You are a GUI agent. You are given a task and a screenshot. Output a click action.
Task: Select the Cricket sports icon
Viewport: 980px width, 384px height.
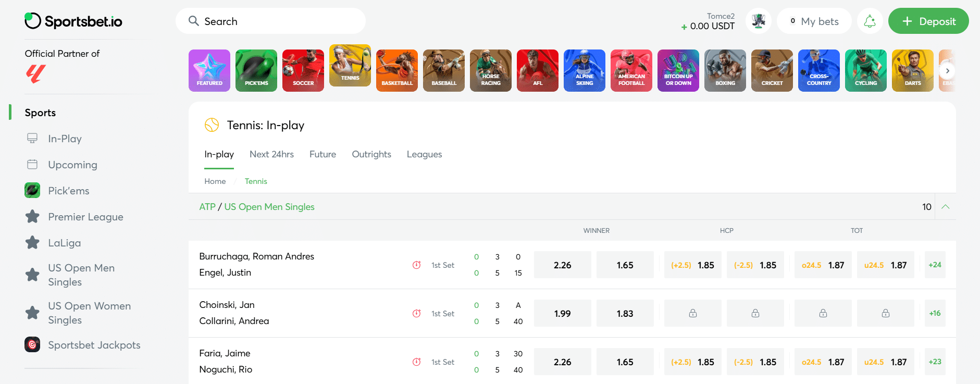(x=772, y=70)
